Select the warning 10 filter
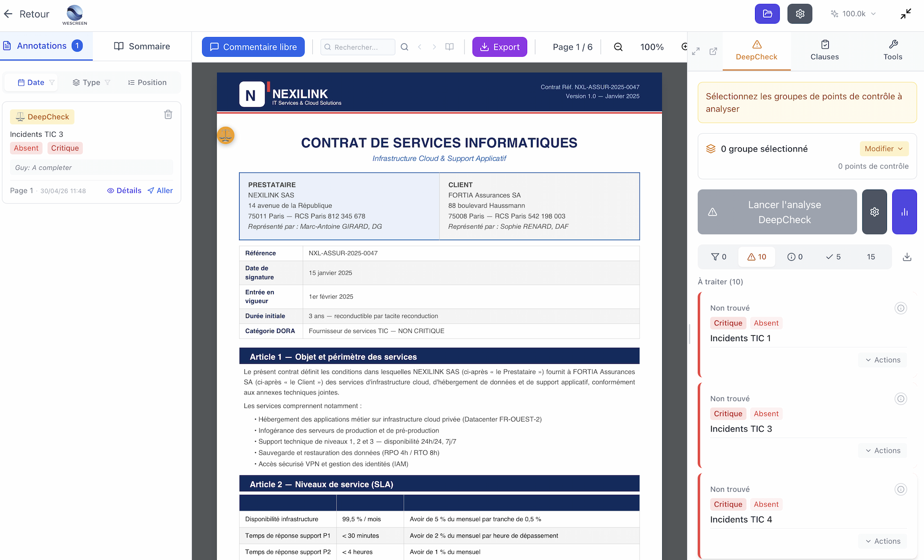The image size is (924, 560). 757,257
